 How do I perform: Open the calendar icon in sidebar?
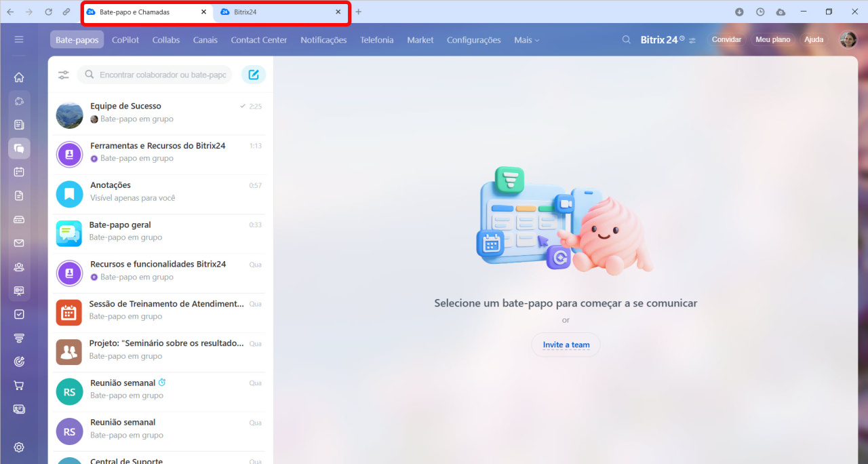coord(19,172)
